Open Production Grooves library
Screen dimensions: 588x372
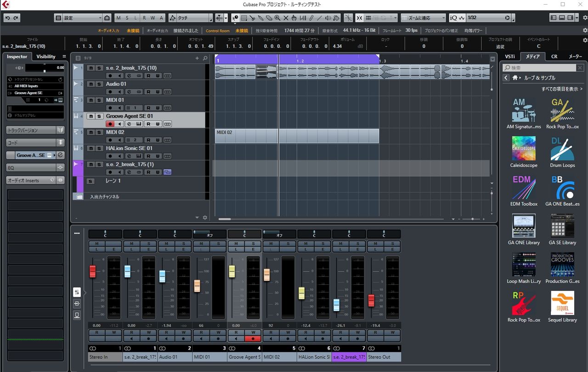pos(562,268)
